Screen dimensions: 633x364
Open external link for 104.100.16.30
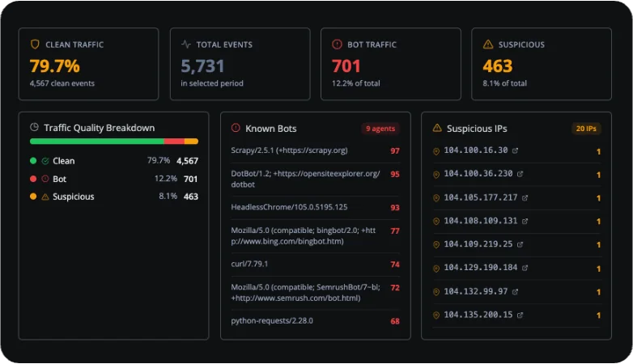tap(515, 150)
